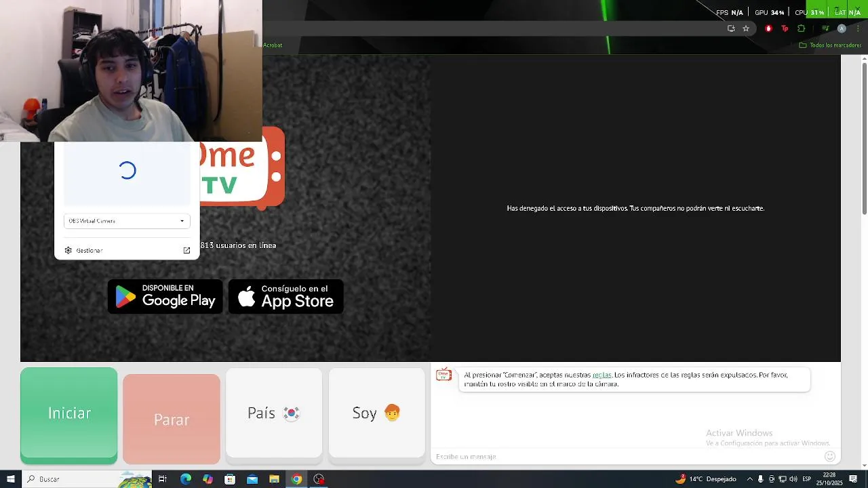
Task: Open the Copilot taskbar icon
Action: [x=208, y=479]
